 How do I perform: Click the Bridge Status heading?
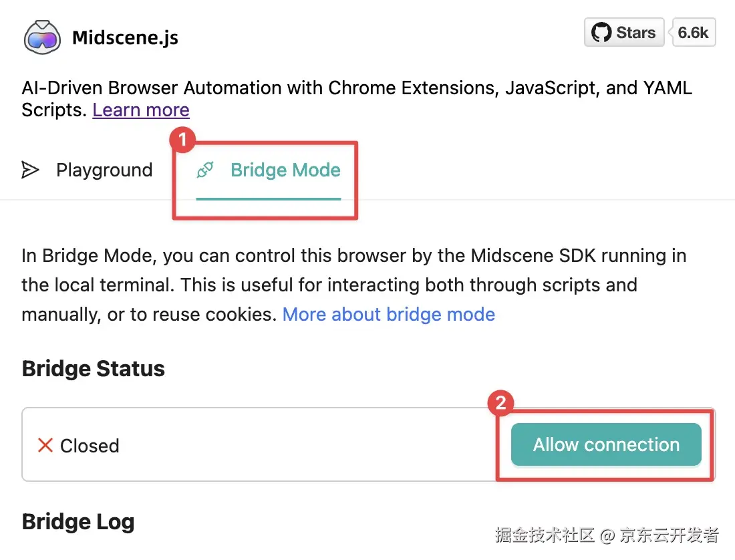click(x=94, y=368)
